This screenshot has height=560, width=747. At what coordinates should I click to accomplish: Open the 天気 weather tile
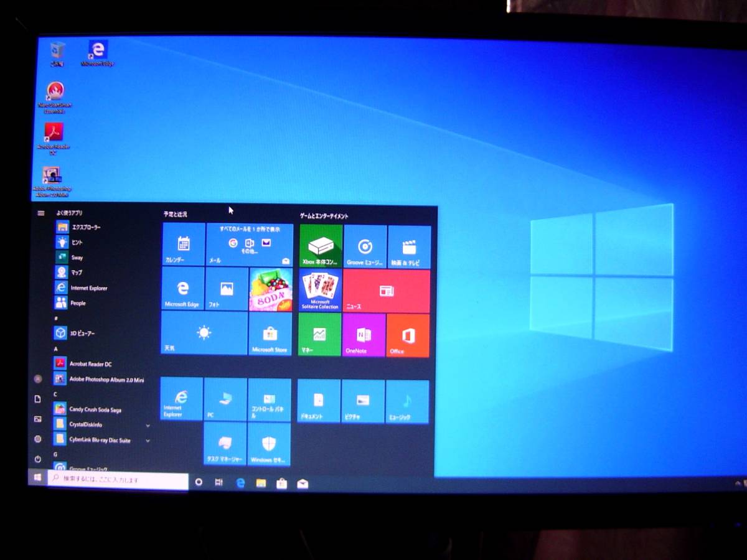coord(204,334)
